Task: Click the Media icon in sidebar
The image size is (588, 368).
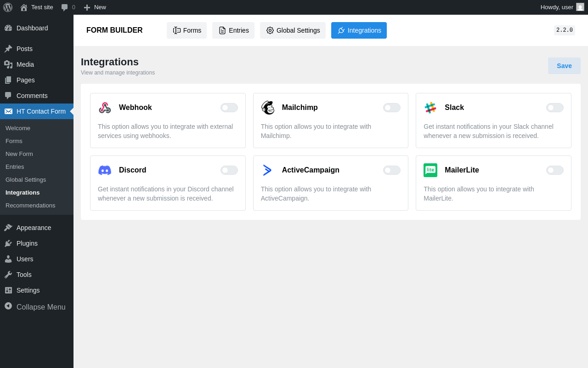Action: 8,64
